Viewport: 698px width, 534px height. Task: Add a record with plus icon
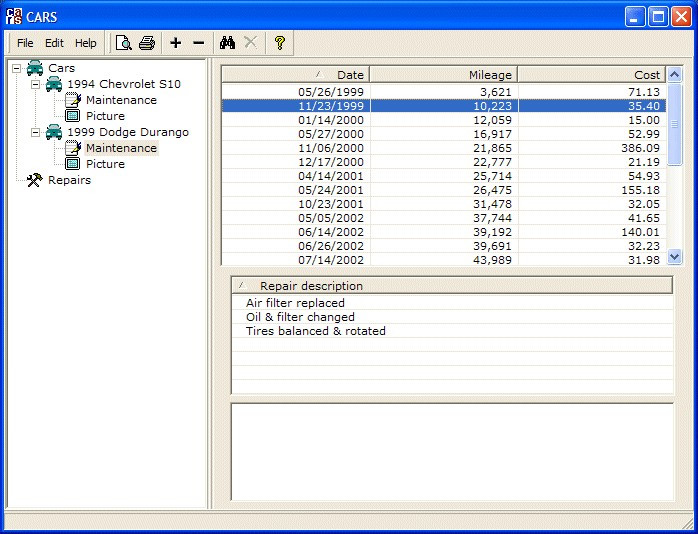(176, 43)
